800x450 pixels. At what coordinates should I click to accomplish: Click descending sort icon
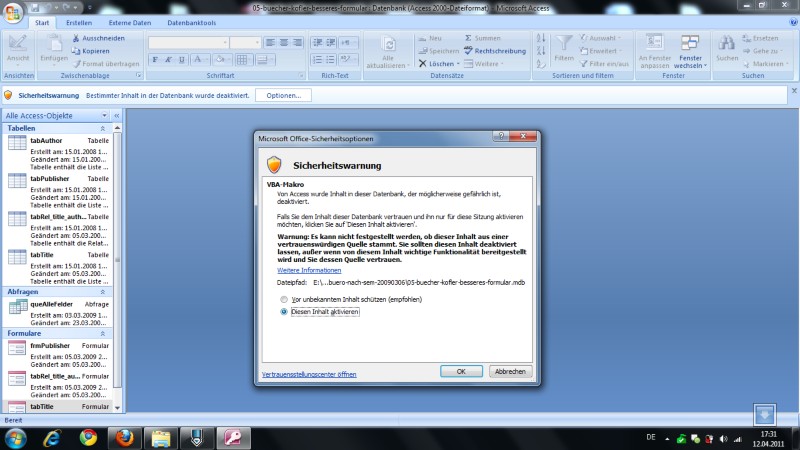point(541,51)
